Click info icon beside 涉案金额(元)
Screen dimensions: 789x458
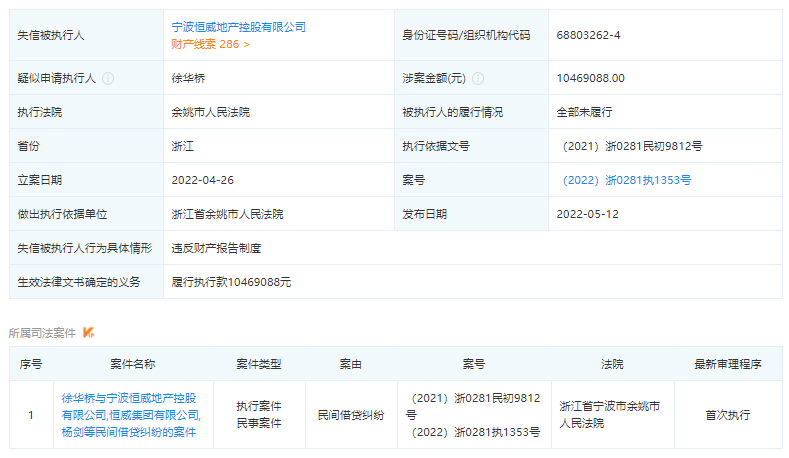478,79
